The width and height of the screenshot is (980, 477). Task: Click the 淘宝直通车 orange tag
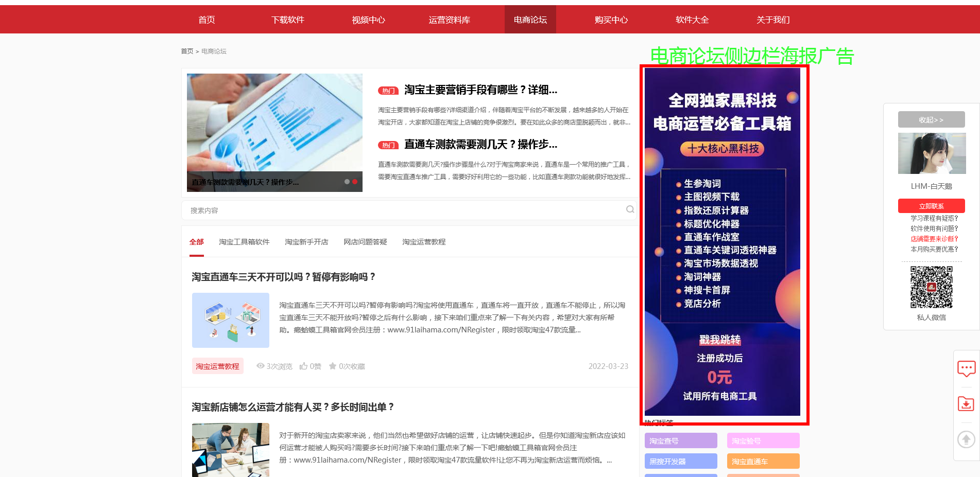pos(763,461)
